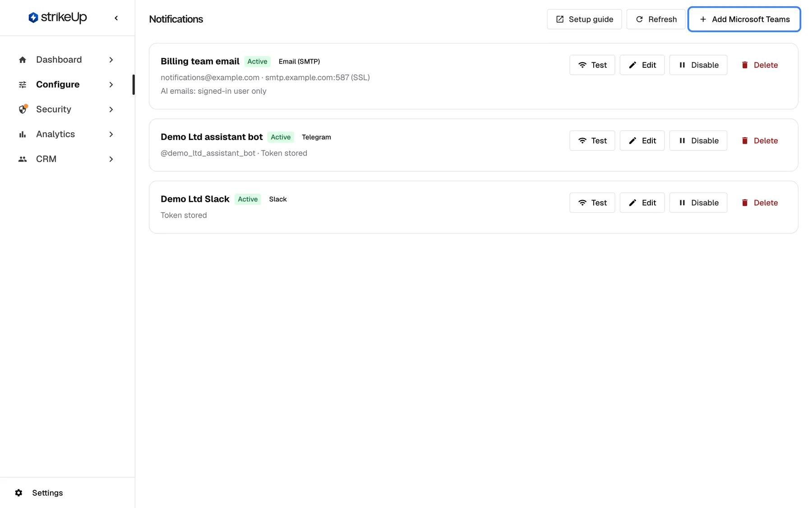Click the Demo Ltd Slack title
This screenshot has width=812, height=508.
195,199
